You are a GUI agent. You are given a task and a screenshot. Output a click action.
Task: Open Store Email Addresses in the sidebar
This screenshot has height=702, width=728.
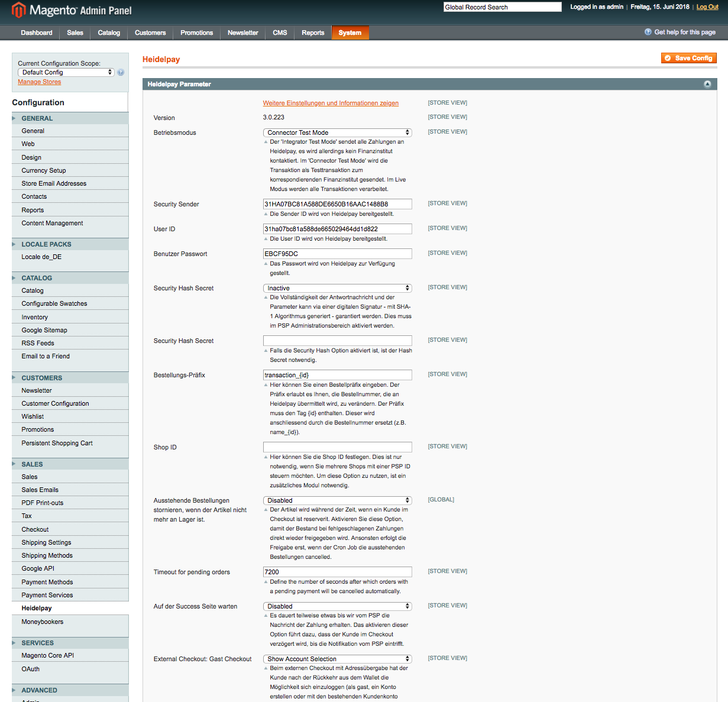click(x=70, y=183)
